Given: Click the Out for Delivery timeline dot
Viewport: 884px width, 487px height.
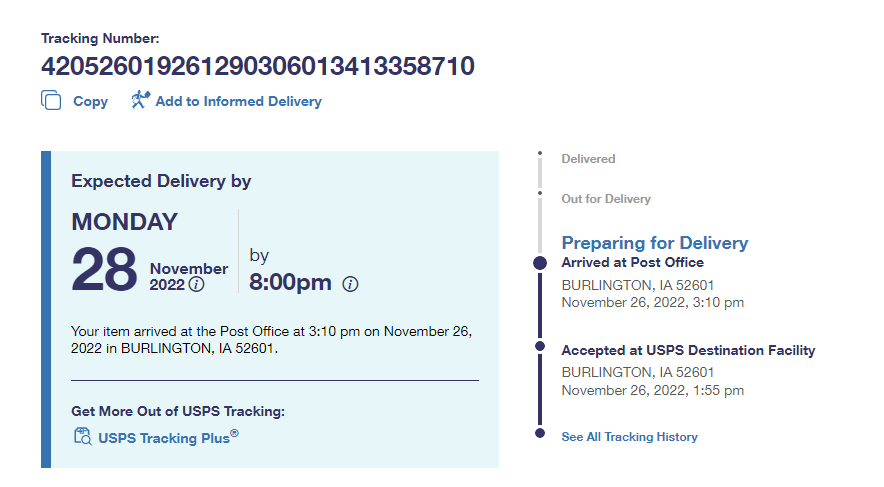Looking at the screenshot, I should coord(540,193).
